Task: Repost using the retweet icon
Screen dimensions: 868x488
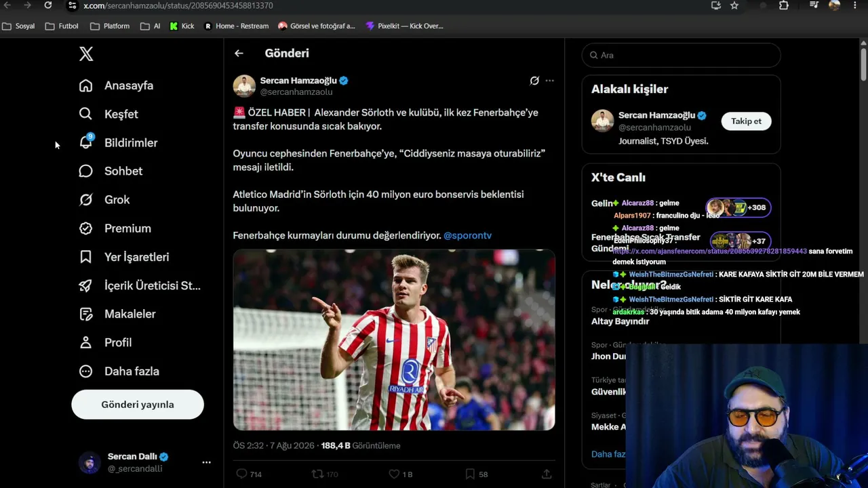Action: (x=317, y=474)
